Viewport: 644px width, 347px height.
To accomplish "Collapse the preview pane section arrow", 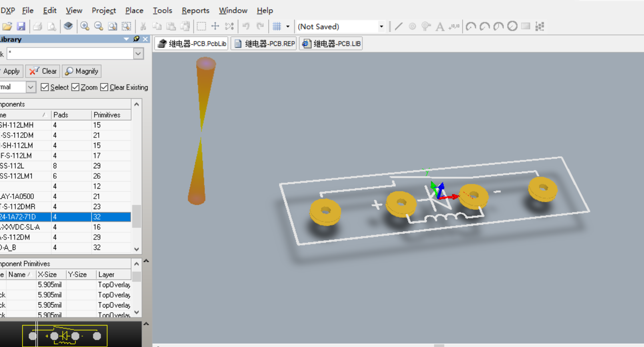I will (x=146, y=324).
